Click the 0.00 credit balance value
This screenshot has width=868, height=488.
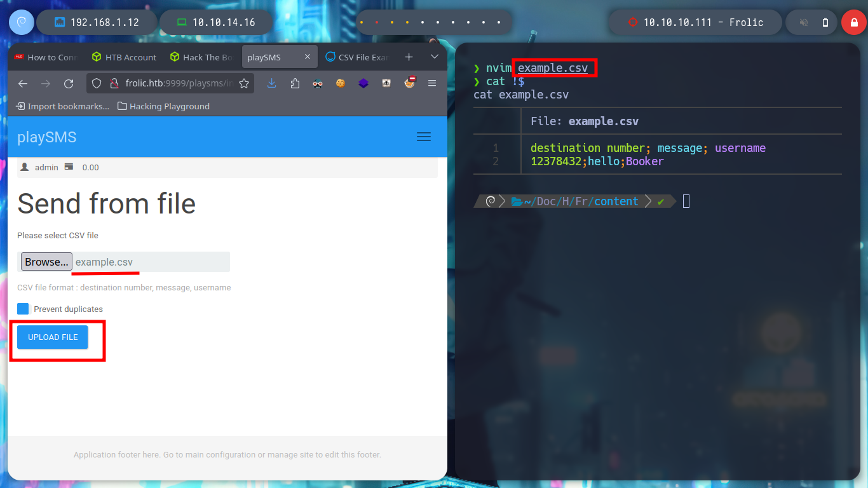(90, 168)
